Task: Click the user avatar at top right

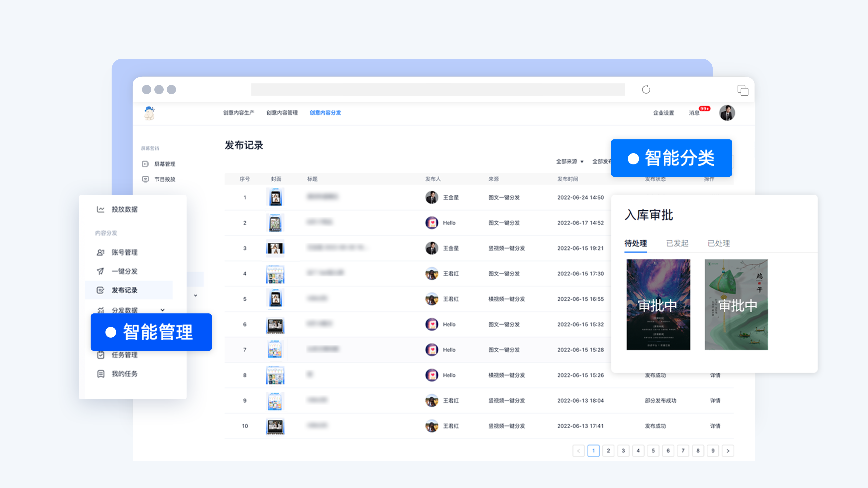Action: 727,113
